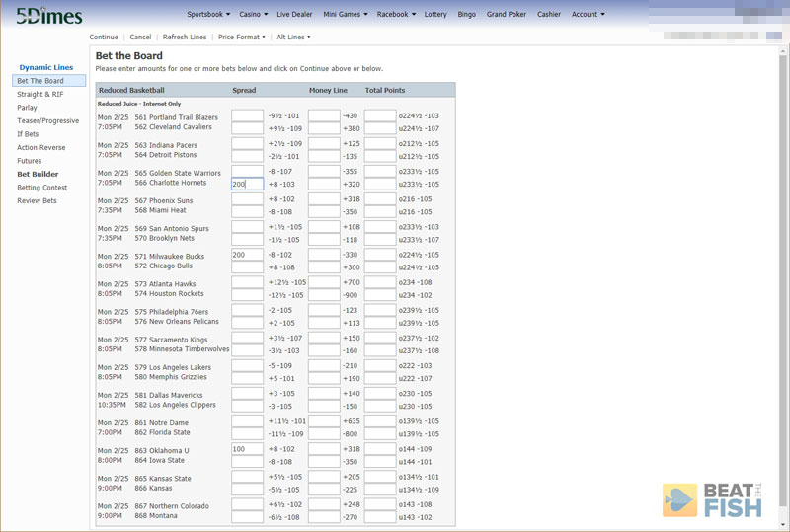
Task: Open the Alt Lines dropdown
Action: 293,37
